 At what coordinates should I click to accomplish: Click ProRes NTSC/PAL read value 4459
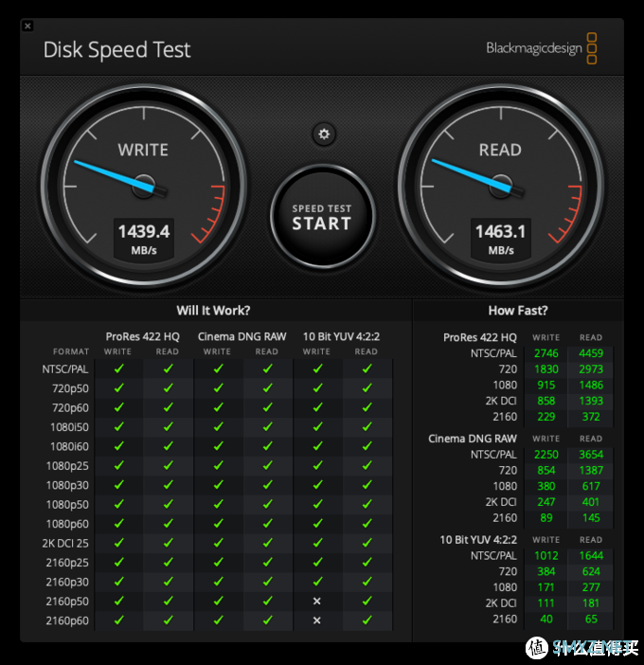click(591, 353)
